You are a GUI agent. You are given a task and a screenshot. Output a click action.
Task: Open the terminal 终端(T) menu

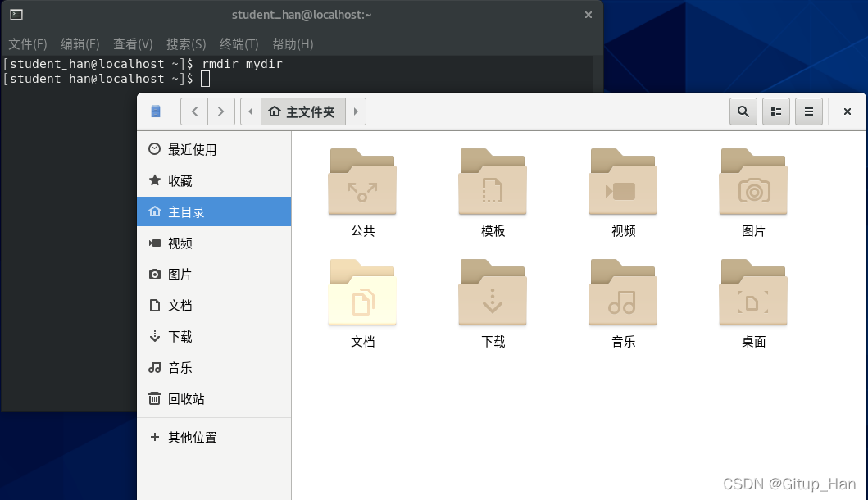[239, 43]
